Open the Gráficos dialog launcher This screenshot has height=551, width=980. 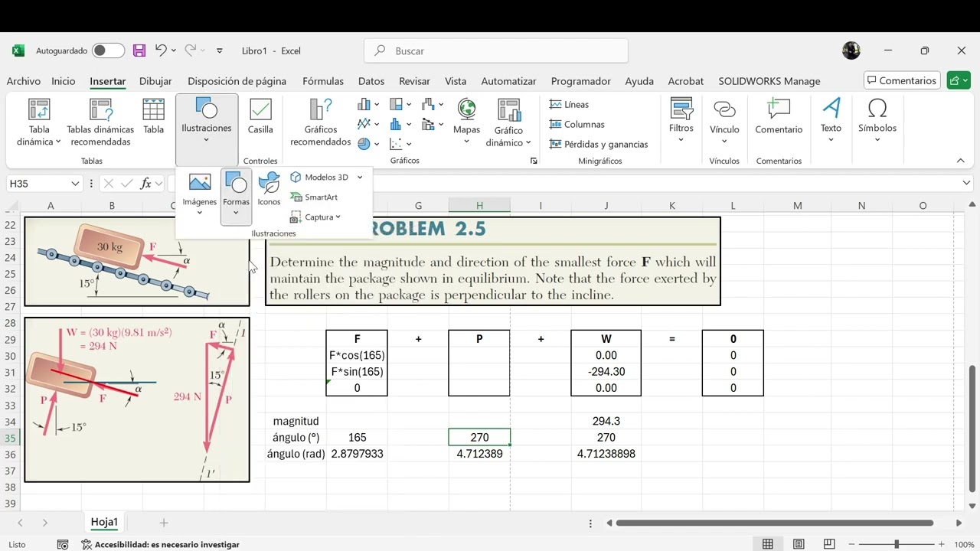tap(534, 161)
